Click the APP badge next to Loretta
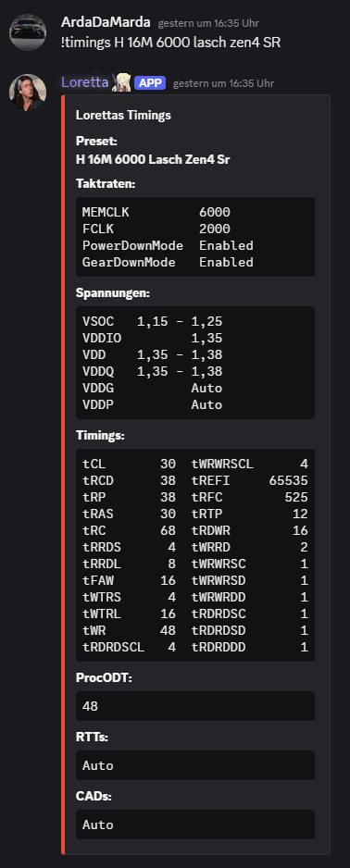Image resolution: width=350 pixels, height=868 pixels. (150, 83)
